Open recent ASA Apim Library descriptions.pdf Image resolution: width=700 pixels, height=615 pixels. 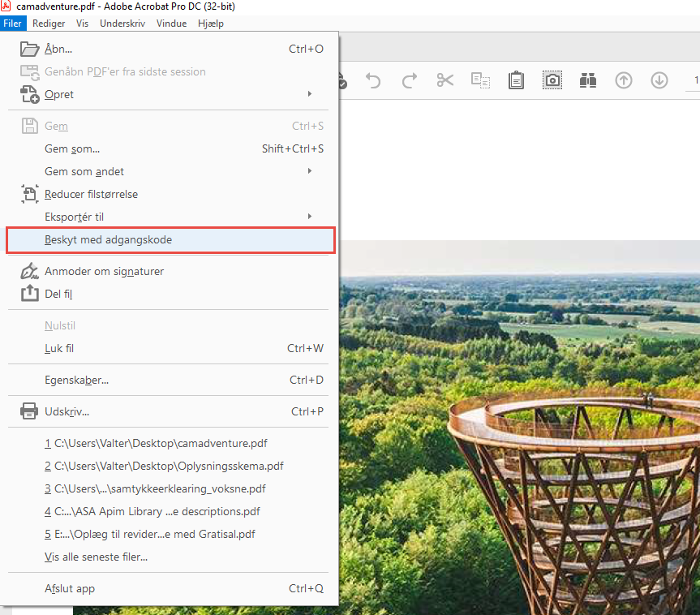click(x=168, y=512)
